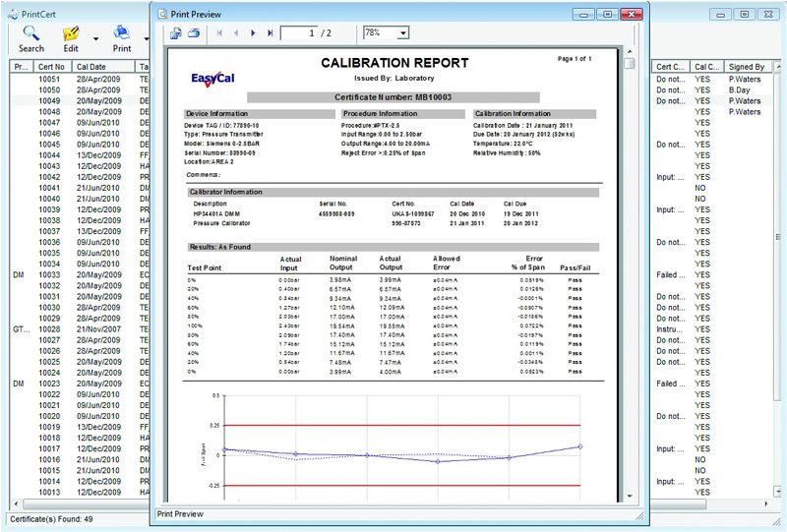Click the Pr... column header
Viewport: 787px width, 532px height.
22,67
